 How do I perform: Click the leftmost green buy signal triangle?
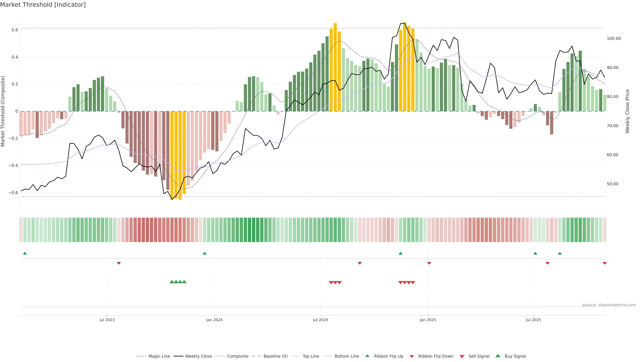coord(172,282)
